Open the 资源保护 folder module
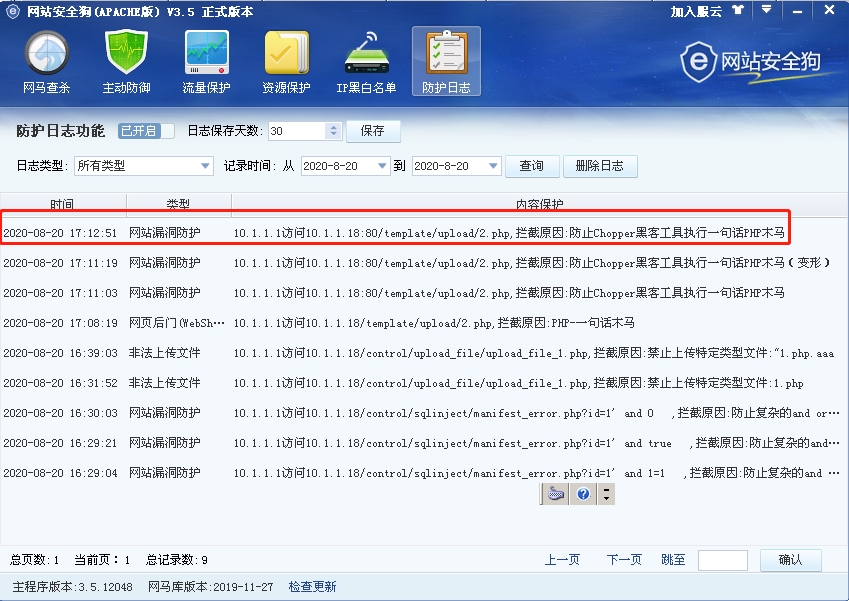The height and width of the screenshot is (601, 849). click(x=286, y=62)
